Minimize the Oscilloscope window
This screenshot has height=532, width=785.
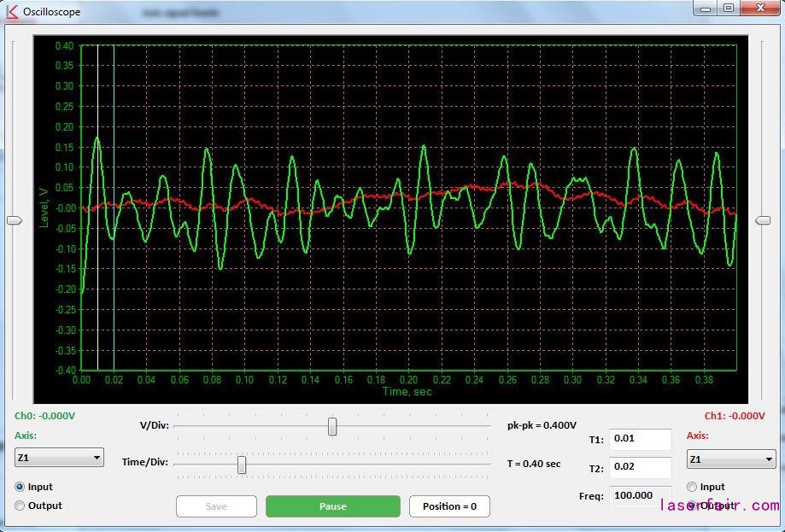point(704,9)
